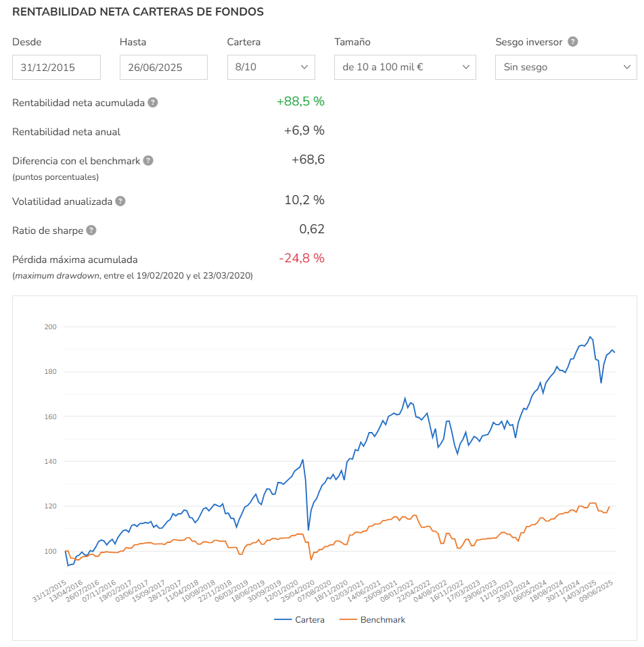Click help icon next to Ratio de sharpe
Screen dimensions: 644x647
tap(91, 231)
